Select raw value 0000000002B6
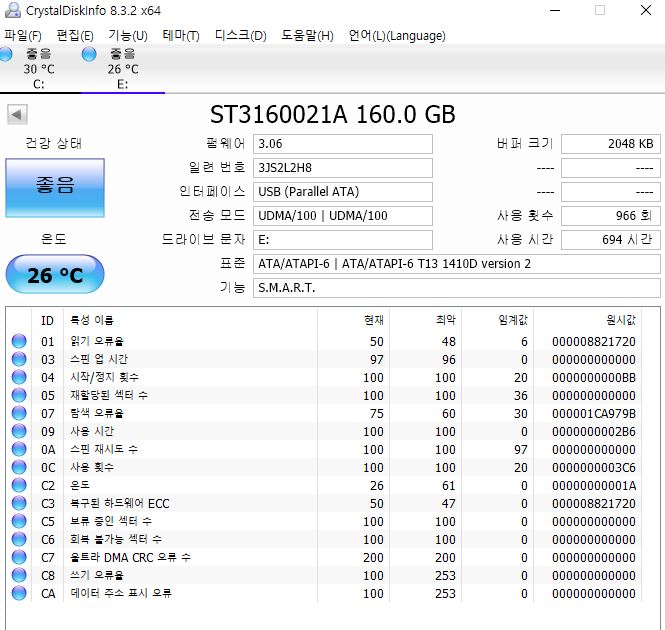The image size is (665, 630). tap(594, 431)
